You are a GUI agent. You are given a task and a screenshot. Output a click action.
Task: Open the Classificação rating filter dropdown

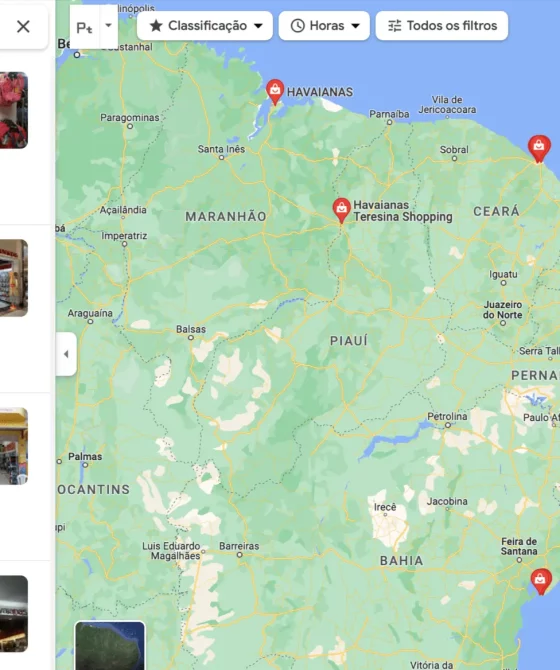tap(205, 26)
